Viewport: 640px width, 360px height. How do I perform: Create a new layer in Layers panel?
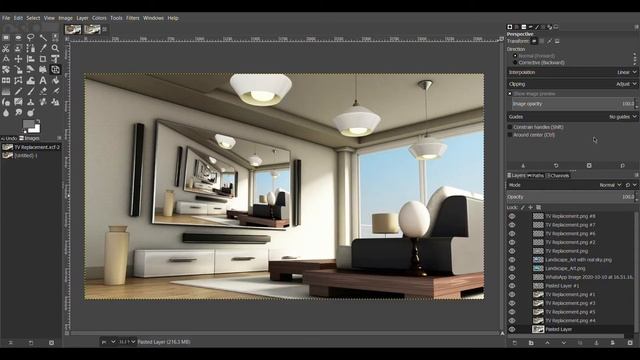[514, 343]
